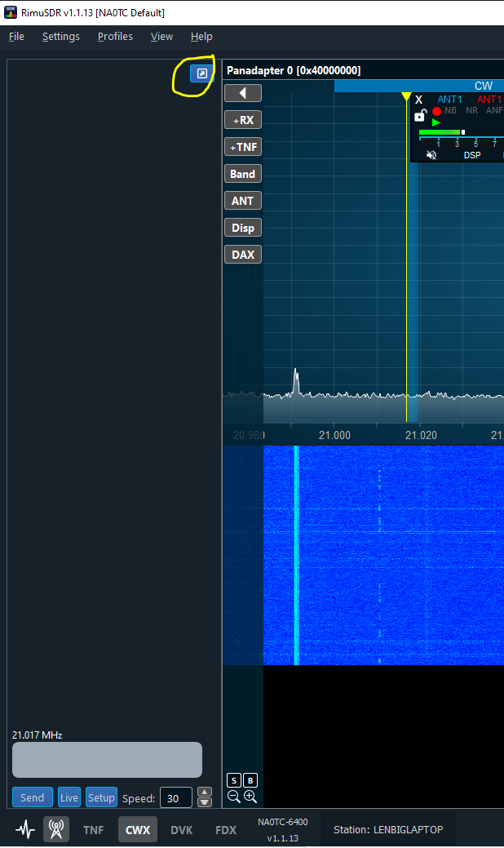Toggle the TNF button in the bottom bar
Viewport: 504px width, 848px height.
[x=93, y=829]
